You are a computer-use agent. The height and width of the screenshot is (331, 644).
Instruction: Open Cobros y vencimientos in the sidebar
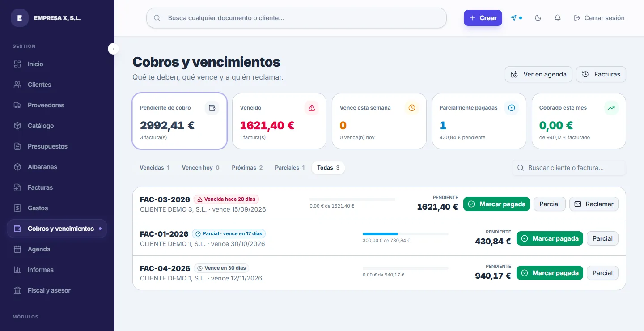57,229
